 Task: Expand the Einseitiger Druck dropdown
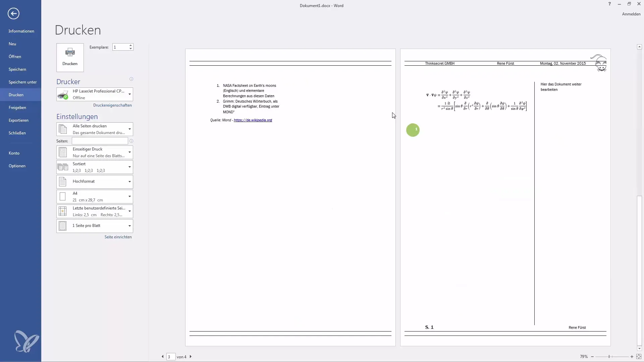click(x=95, y=153)
